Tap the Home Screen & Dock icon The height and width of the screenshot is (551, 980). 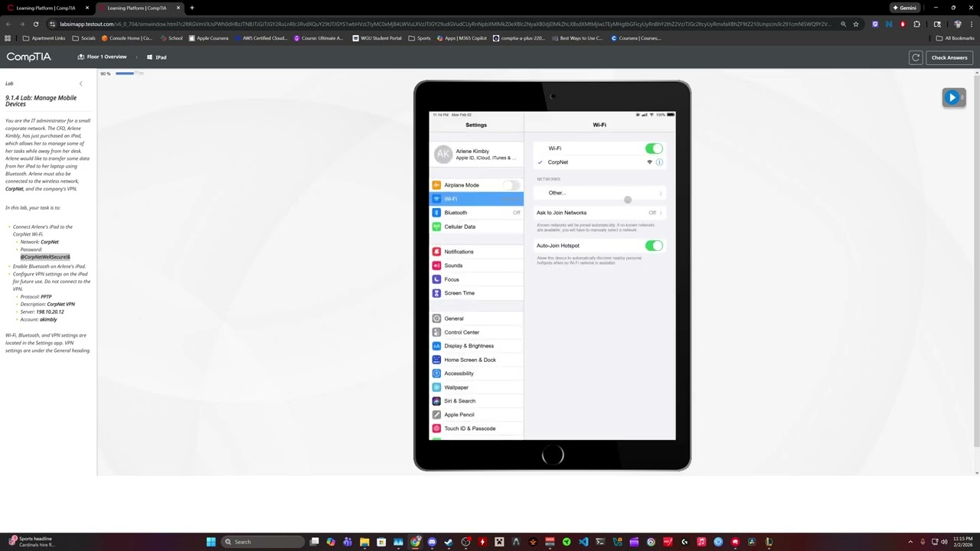coord(436,360)
